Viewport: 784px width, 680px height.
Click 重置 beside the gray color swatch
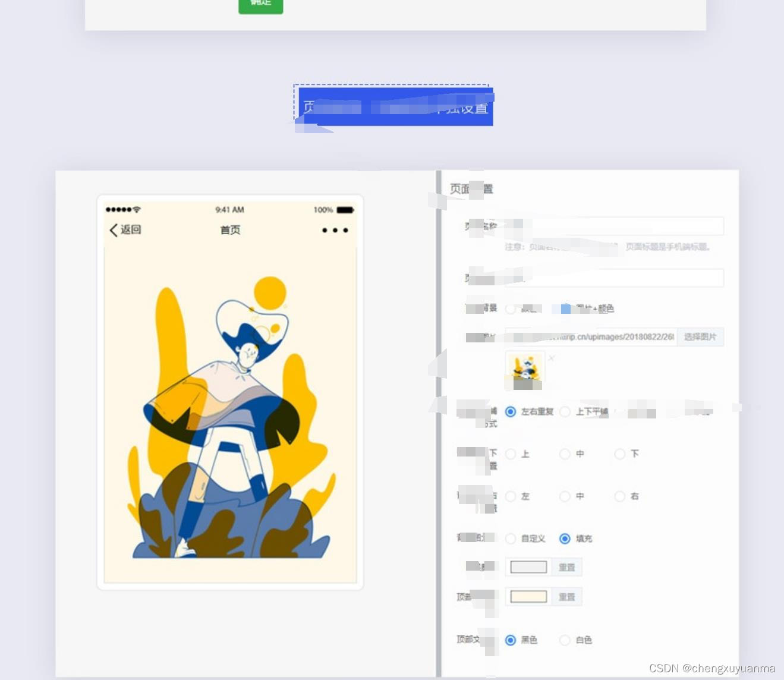(567, 567)
